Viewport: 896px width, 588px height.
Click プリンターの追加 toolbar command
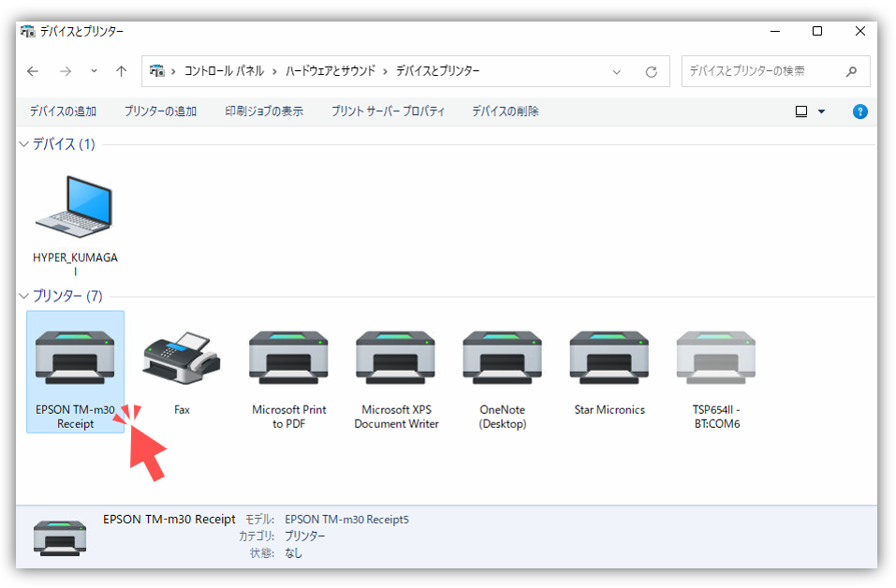coord(161,111)
